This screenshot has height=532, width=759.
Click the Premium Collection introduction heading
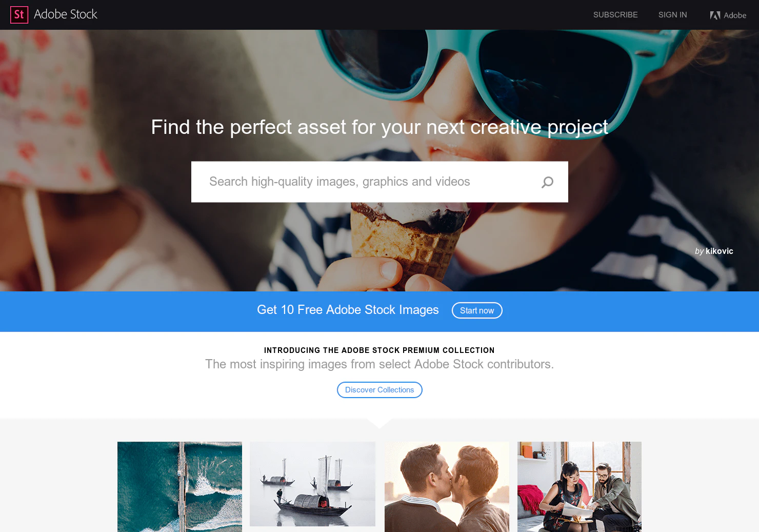coord(379,350)
